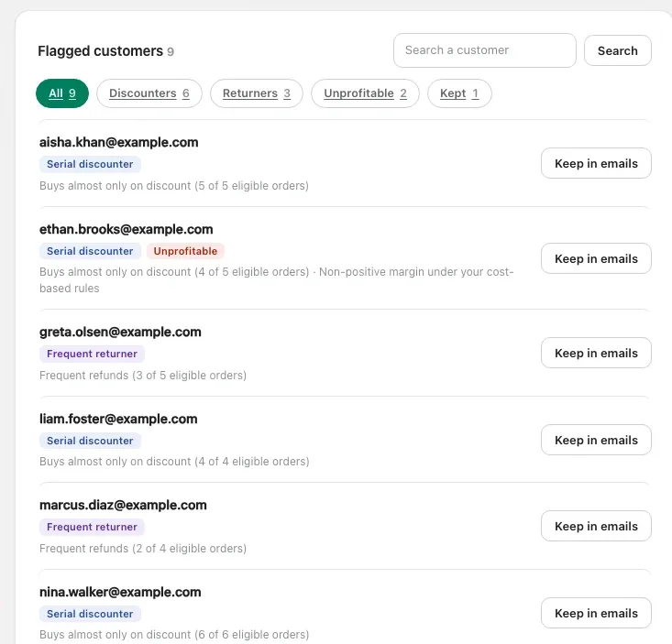Image resolution: width=672 pixels, height=644 pixels.
Task: Keep ethan.brooks@example.com in emails
Action: tap(596, 258)
